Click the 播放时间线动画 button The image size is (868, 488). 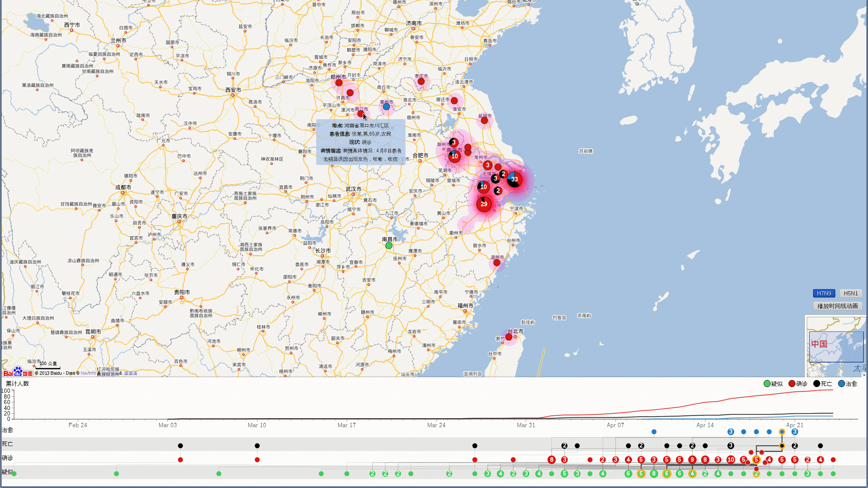click(x=838, y=306)
